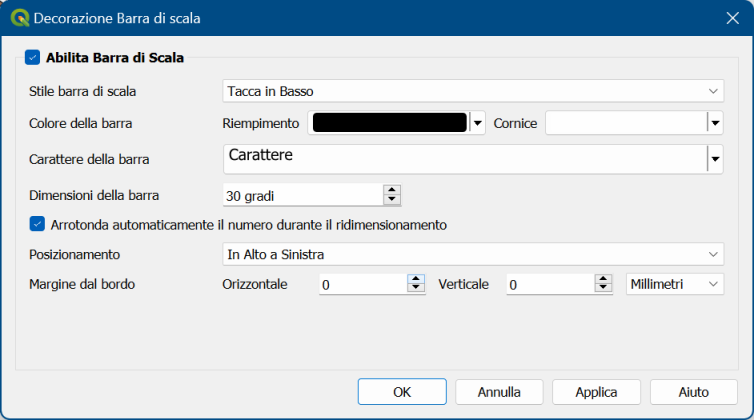Click the Applica button
The height and width of the screenshot is (420, 754).
tap(596, 392)
